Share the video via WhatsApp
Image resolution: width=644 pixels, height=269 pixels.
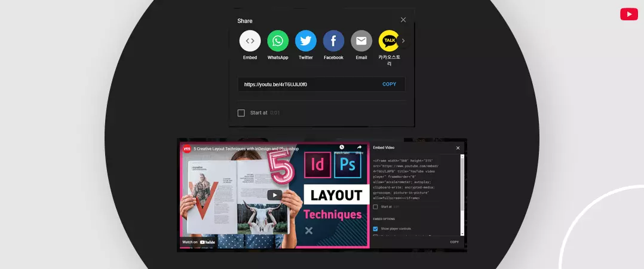click(x=278, y=41)
